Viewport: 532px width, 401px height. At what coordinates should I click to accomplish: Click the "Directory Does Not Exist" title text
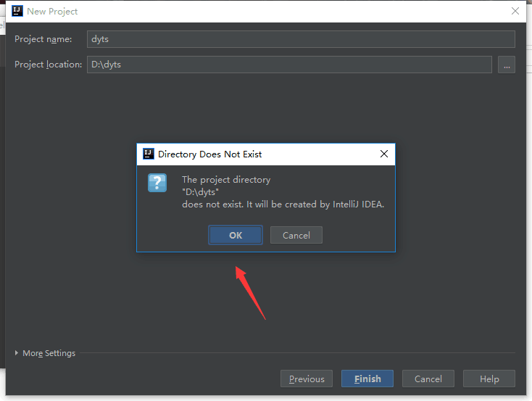pyautogui.click(x=210, y=154)
